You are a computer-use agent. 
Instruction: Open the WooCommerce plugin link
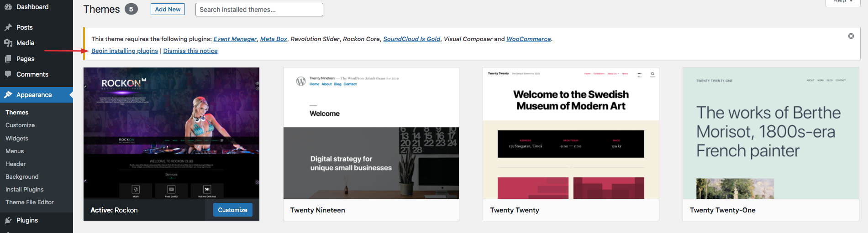click(x=529, y=39)
